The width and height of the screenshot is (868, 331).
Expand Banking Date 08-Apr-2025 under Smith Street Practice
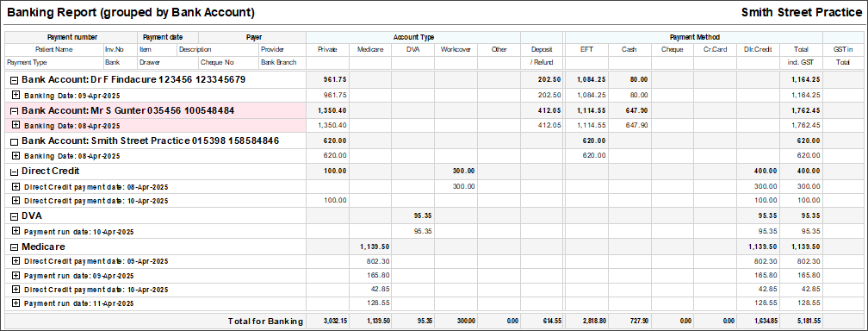point(15,156)
